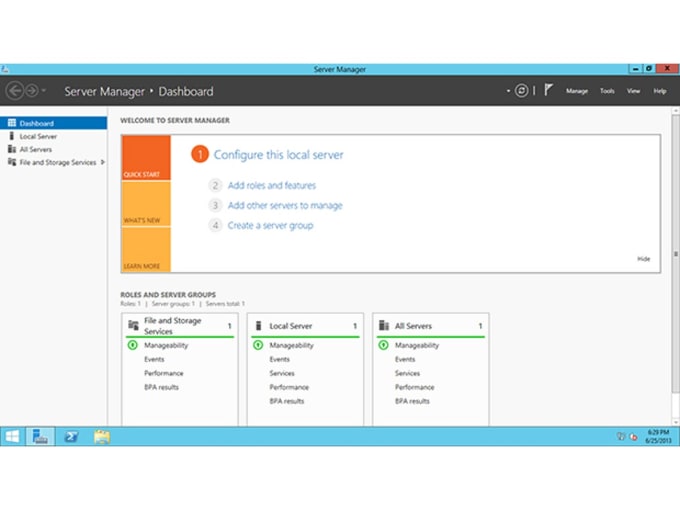Click the File and Storage icon in sidebar
The width and height of the screenshot is (680, 510).
coord(12,162)
